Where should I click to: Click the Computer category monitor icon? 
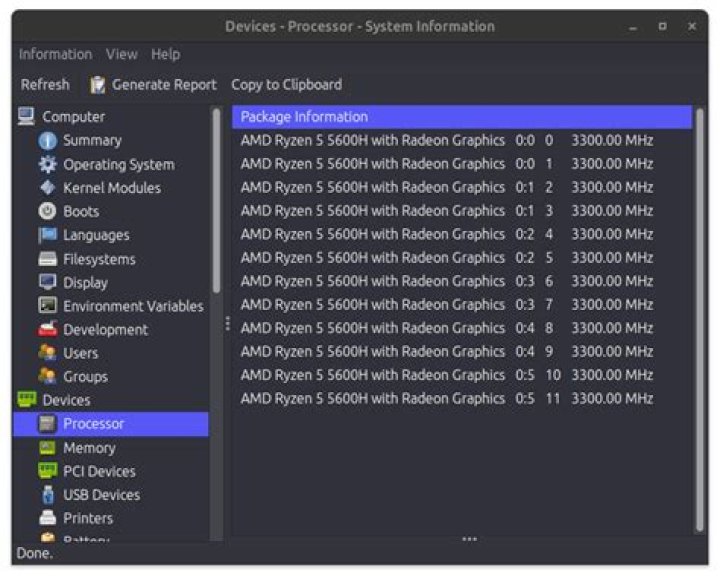(x=26, y=116)
